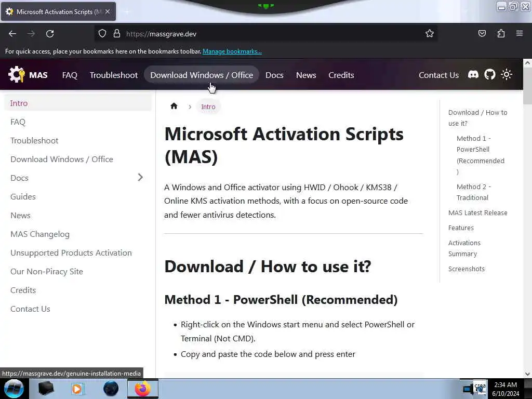Jump to Method 2 - Traditional in contents
The width and height of the screenshot is (532, 399).
474,192
